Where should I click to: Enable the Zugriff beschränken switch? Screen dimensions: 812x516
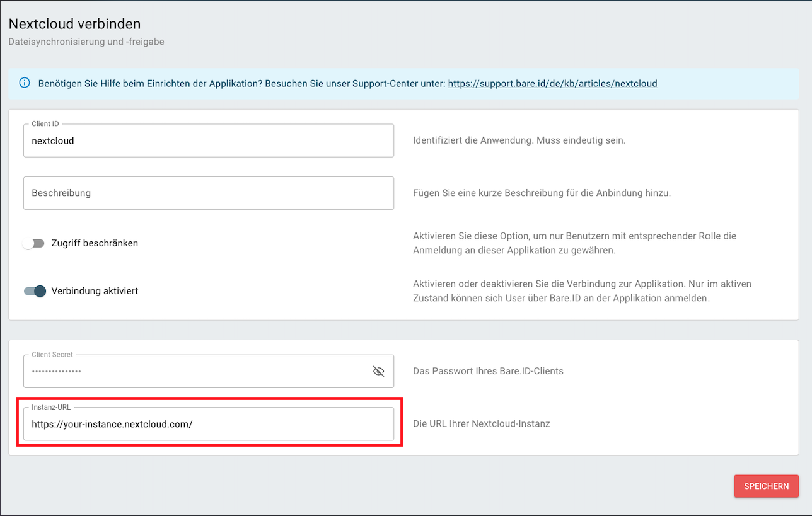34,243
